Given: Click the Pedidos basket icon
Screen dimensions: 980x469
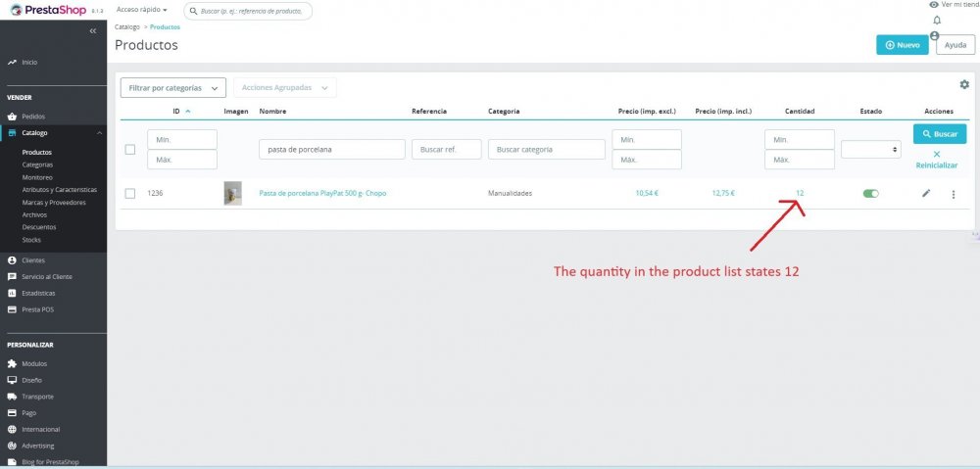Looking at the screenshot, I should tap(12, 117).
